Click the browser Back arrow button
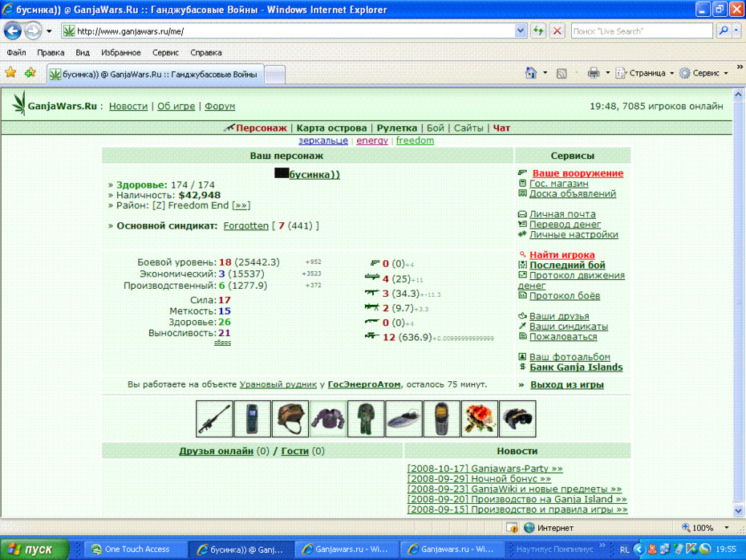 pos(13,31)
